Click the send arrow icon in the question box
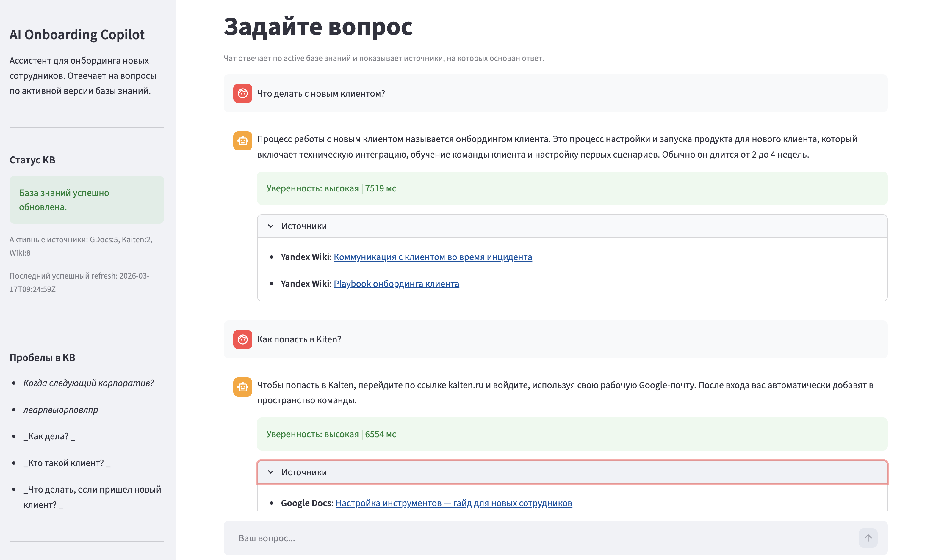 [868, 538]
